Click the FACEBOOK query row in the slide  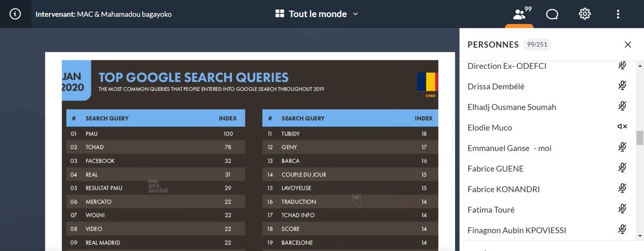pyautogui.click(x=156, y=161)
